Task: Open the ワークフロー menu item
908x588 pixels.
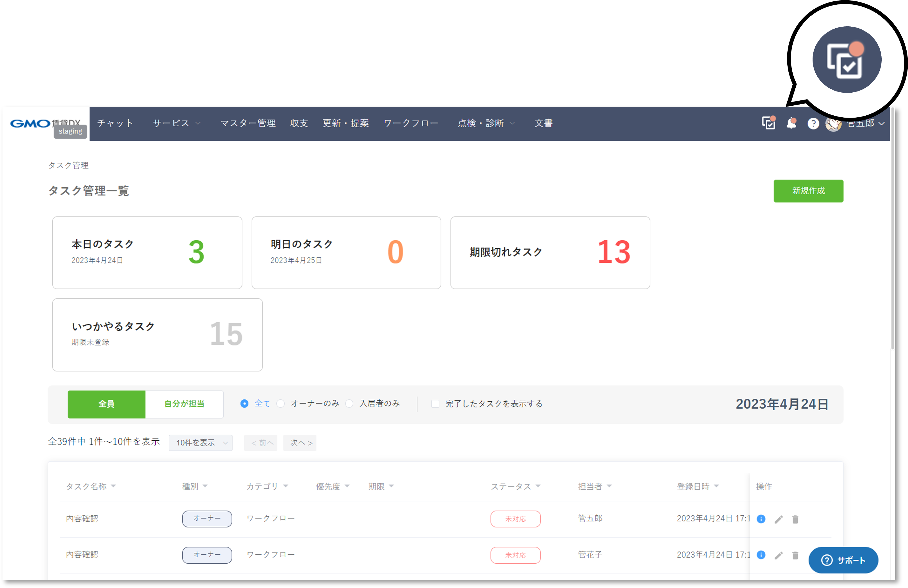Action: [x=411, y=123]
